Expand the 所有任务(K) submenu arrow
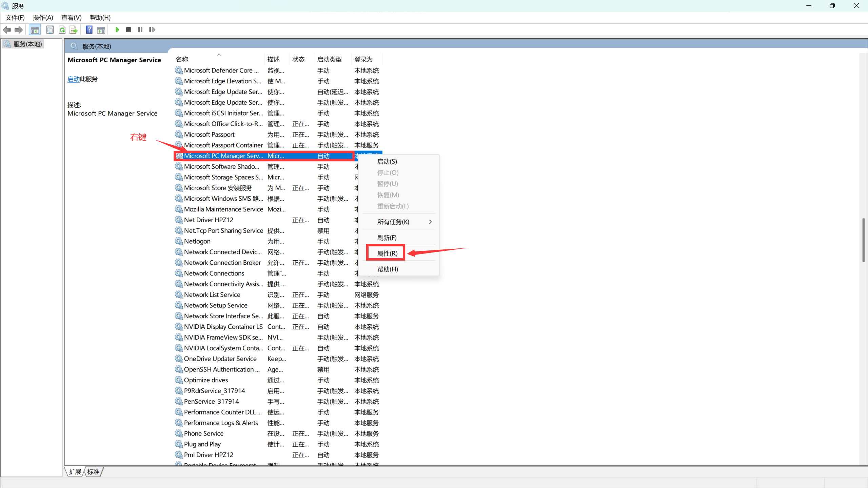This screenshot has width=868, height=488. pos(430,222)
